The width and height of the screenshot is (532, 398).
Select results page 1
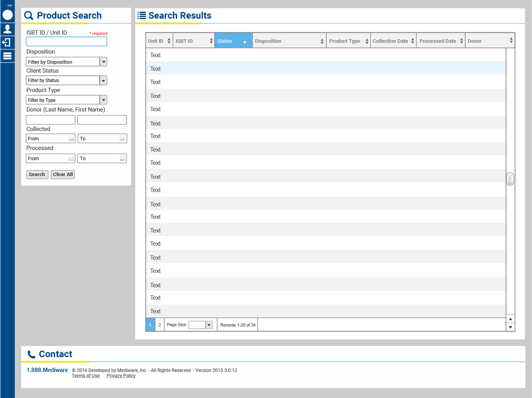pos(150,325)
